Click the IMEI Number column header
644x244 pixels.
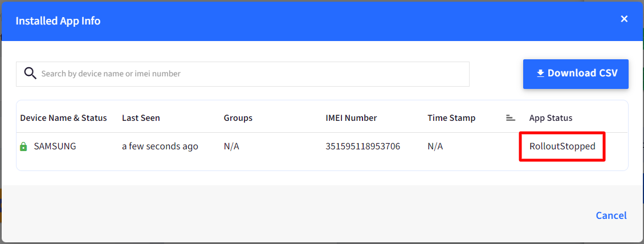coord(351,118)
